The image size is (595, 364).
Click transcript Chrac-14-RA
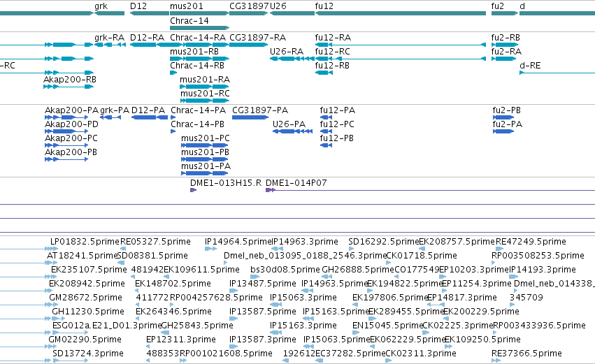coord(198,38)
